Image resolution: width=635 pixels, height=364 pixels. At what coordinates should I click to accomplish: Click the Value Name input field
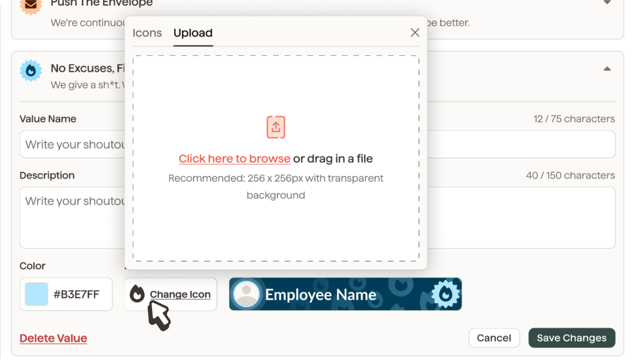(x=317, y=144)
